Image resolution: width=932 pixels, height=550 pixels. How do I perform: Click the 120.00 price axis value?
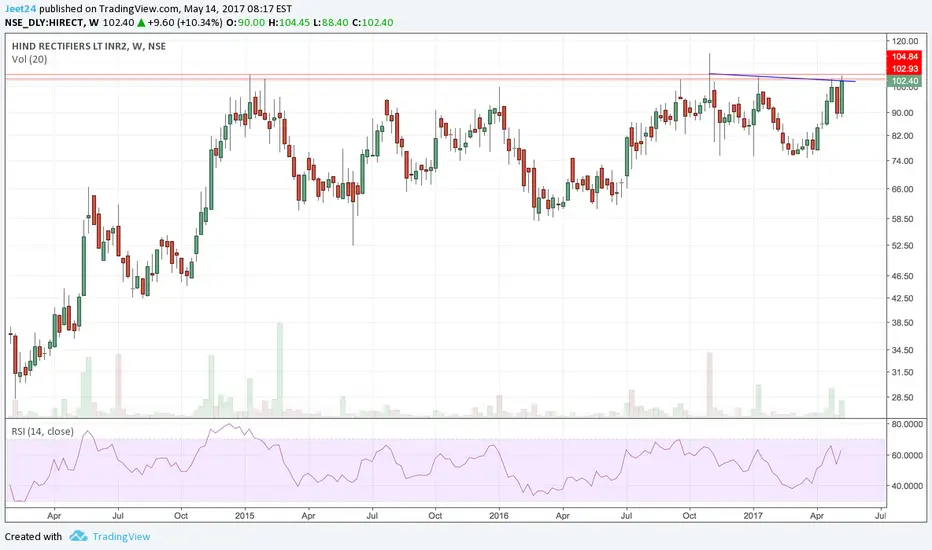point(905,41)
